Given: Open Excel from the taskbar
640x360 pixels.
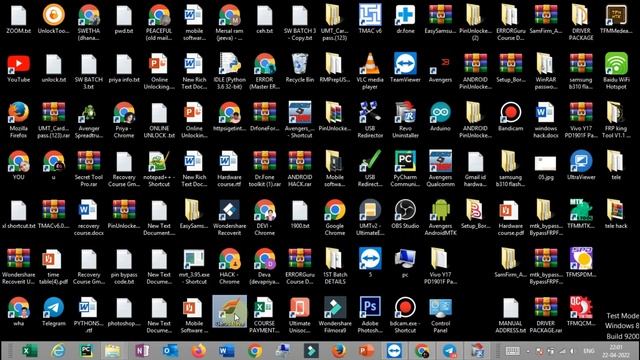Looking at the screenshot, I should pyautogui.click(x=29, y=351).
